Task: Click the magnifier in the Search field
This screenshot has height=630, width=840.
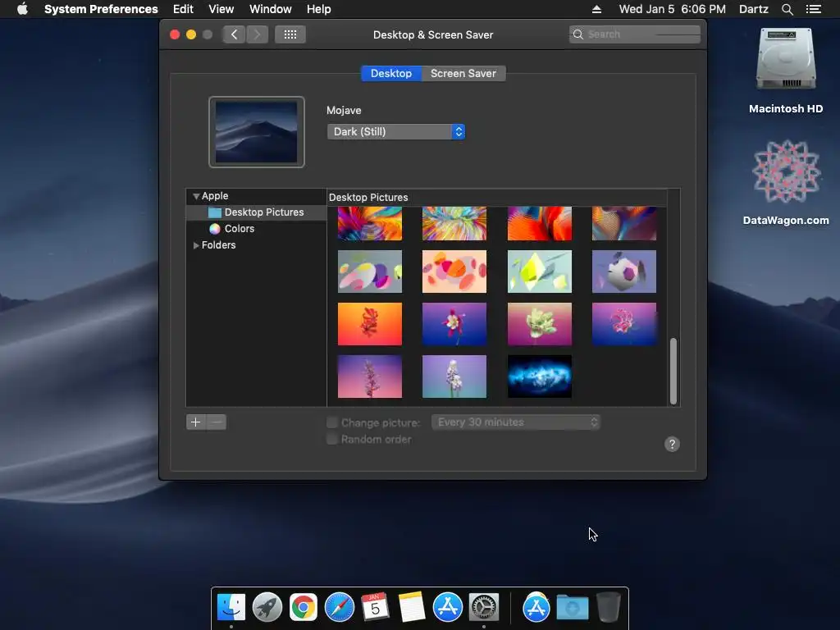Action: click(x=578, y=34)
